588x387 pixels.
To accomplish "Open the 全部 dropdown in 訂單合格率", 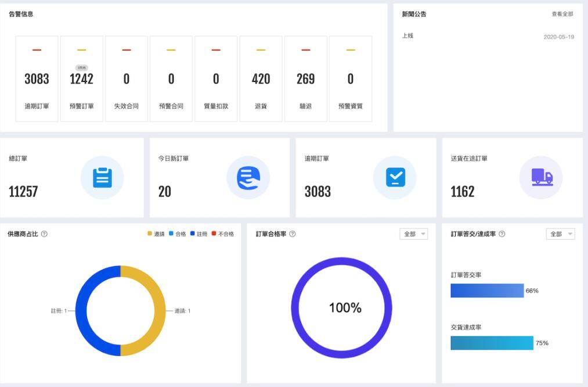I will pos(413,234).
